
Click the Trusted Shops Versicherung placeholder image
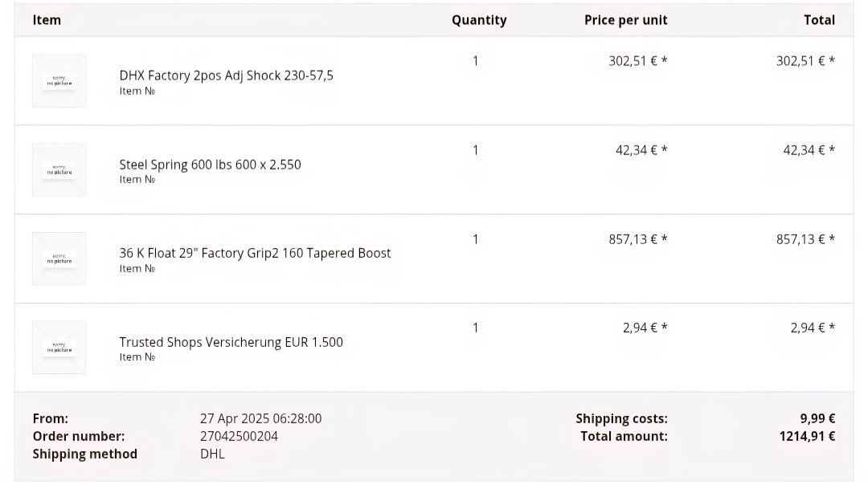tap(59, 348)
